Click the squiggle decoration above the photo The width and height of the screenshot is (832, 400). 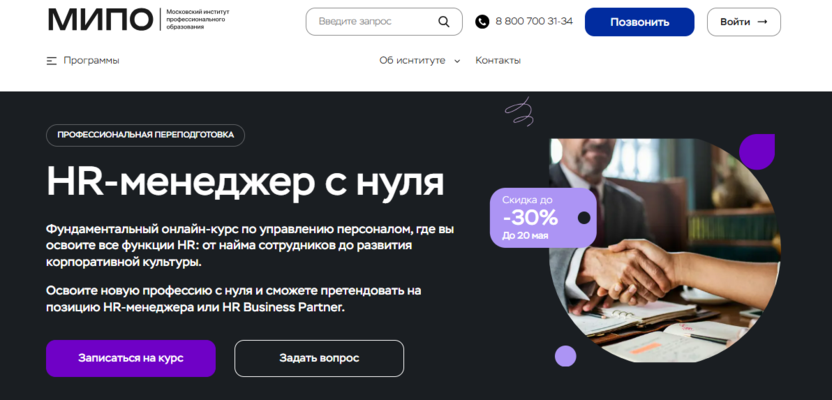tap(519, 112)
